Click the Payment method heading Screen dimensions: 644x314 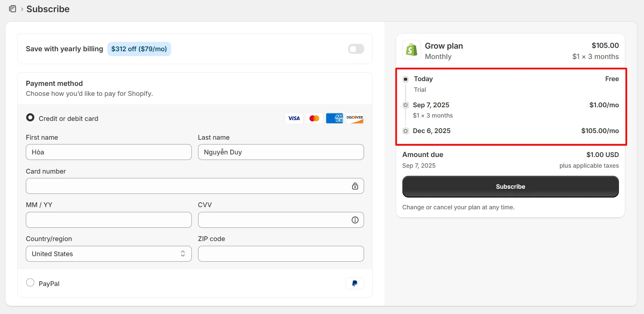point(54,84)
